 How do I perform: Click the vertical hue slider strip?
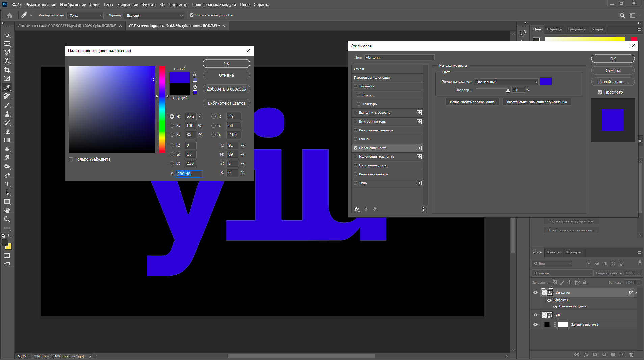pos(162,109)
